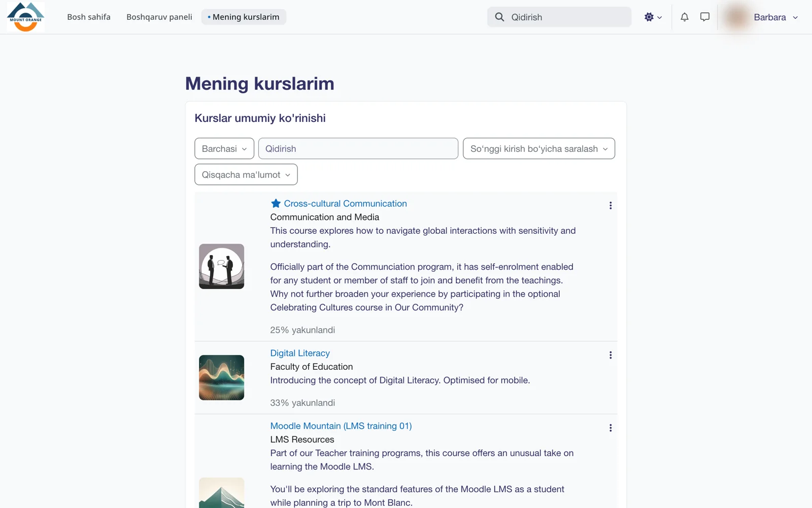Open Moodle Mountain (LMS training 01) link
This screenshot has height=508, width=812.
click(341, 426)
